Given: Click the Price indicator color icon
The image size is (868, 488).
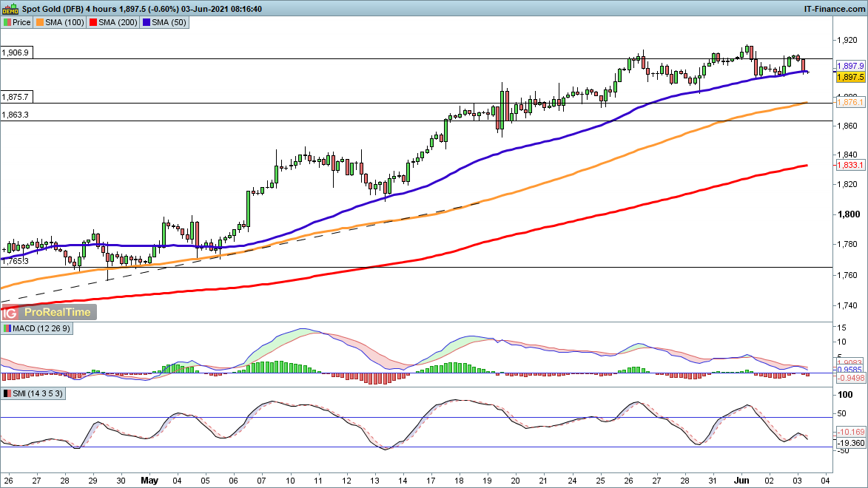Looking at the screenshot, I should pyautogui.click(x=7, y=22).
